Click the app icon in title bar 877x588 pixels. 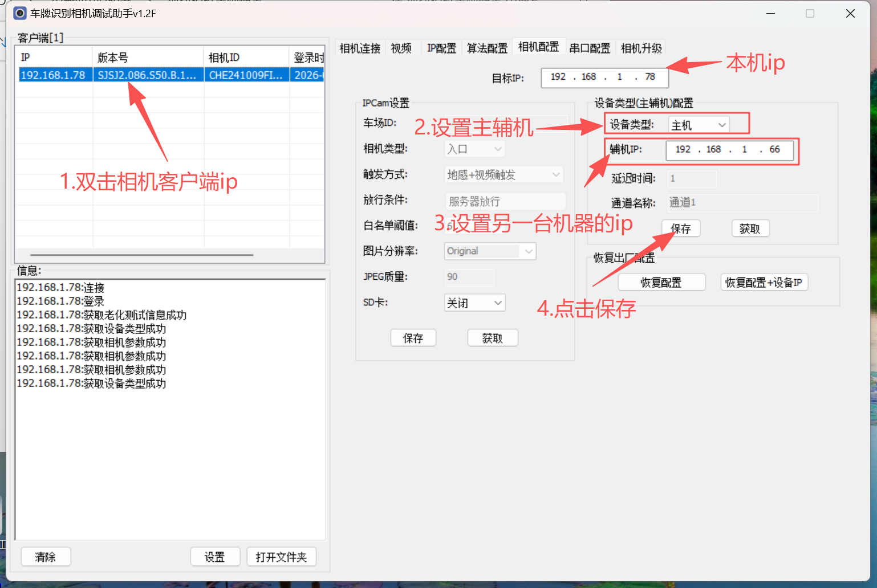(x=20, y=13)
